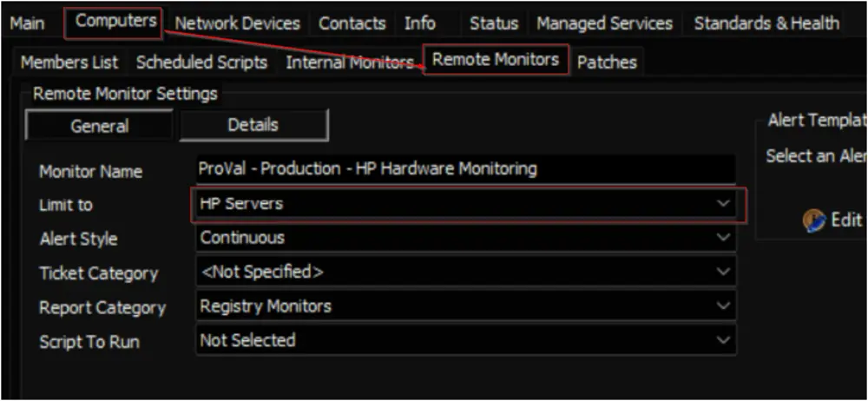Viewport: 868px width, 401px height.
Task: Open the Computers tab
Action: [x=116, y=22]
